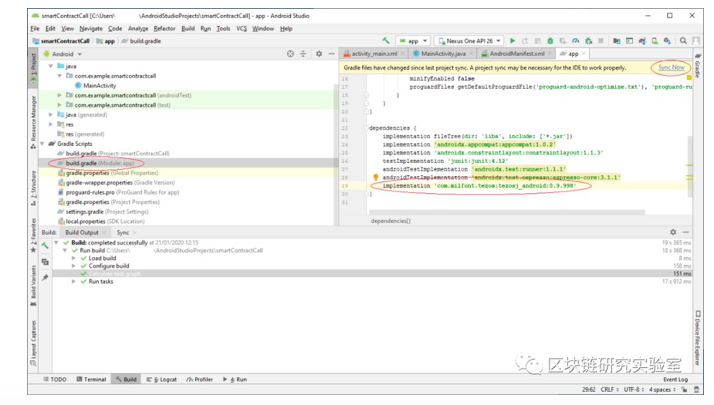Open Project panel gear settings
Screen dimensions: 714x405
tap(319, 54)
